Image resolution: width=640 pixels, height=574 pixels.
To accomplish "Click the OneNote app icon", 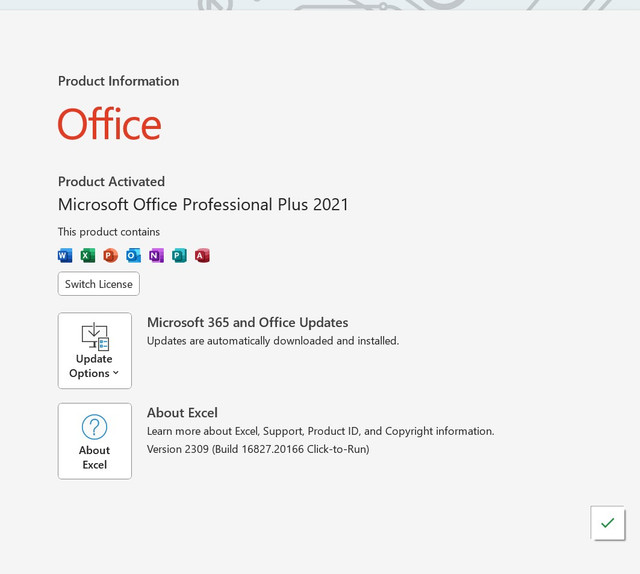I will point(156,256).
